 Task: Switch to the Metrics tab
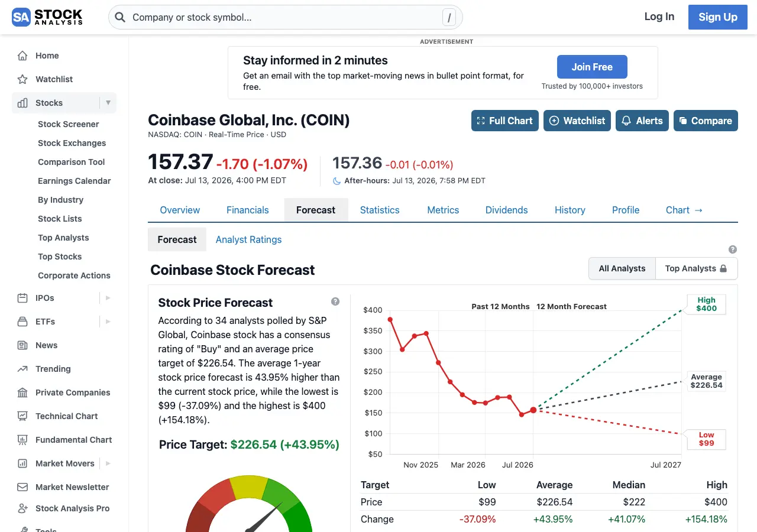click(x=443, y=210)
